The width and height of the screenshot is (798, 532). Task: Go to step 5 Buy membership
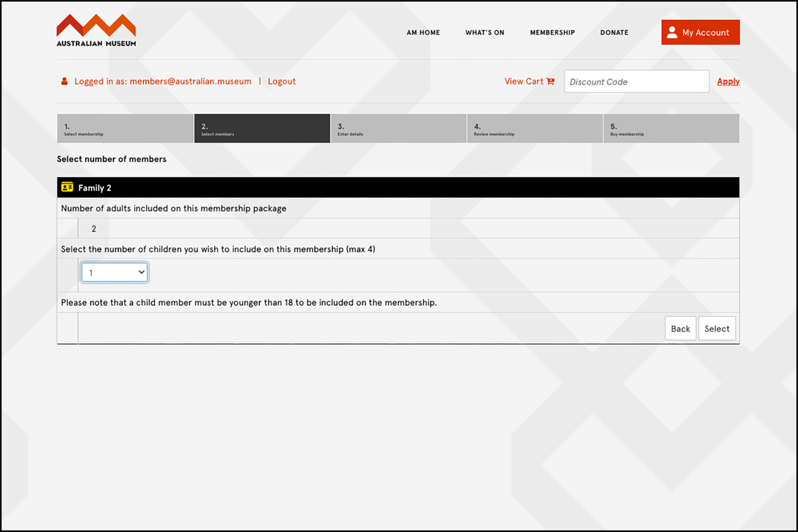[x=670, y=128]
